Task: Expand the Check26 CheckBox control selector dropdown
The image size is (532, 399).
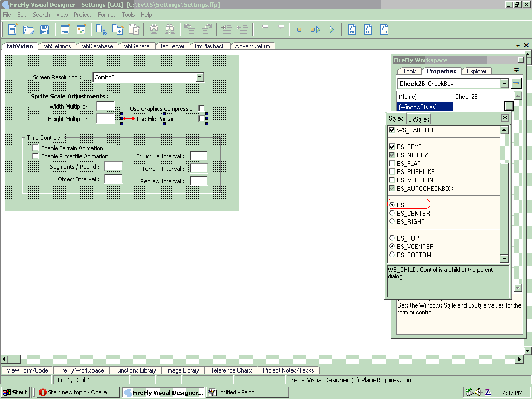Action: click(x=504, y=84)
